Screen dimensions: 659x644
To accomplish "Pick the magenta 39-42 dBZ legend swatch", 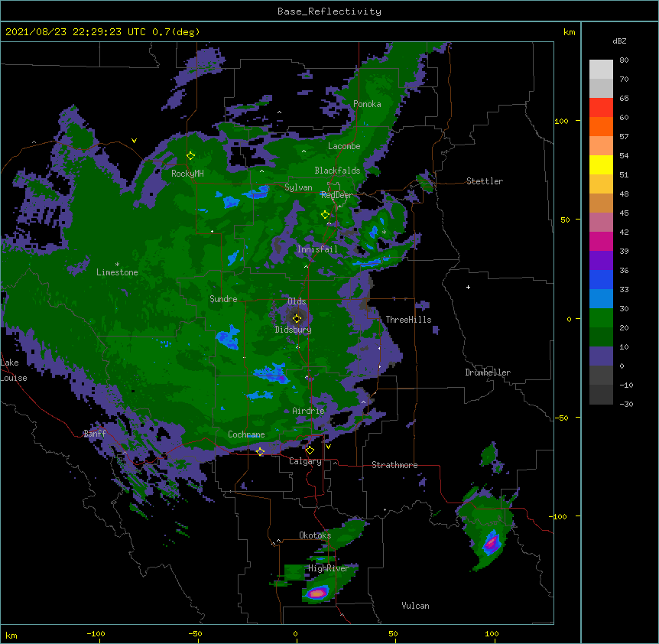I will click(x=601, y=241).
